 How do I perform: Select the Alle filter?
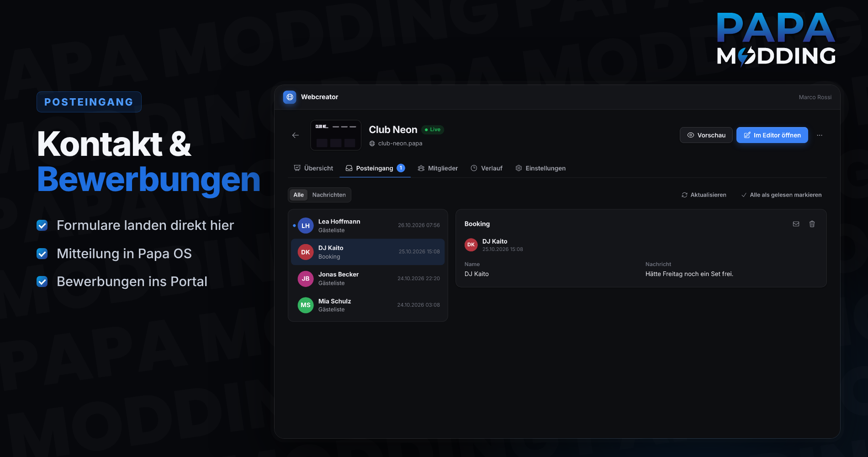(298, 195)
